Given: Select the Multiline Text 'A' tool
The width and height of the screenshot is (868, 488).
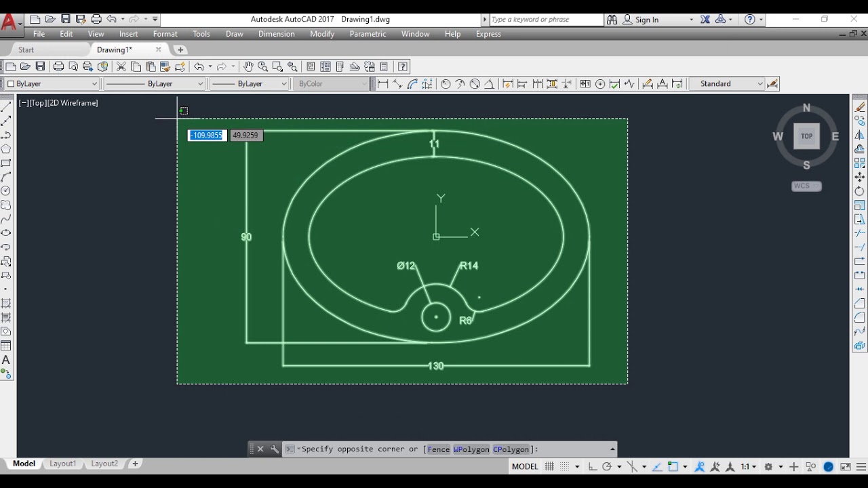Looking at the screenshot, I should [6, 360].
